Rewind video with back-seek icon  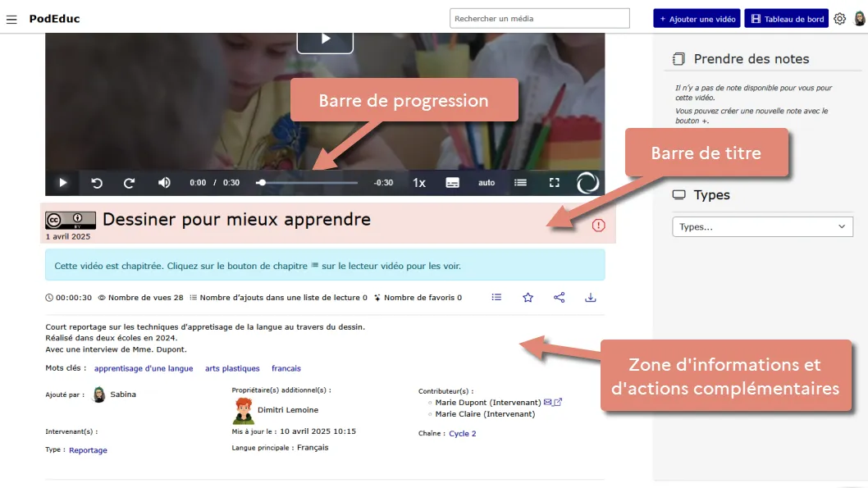tap(97, 183)
